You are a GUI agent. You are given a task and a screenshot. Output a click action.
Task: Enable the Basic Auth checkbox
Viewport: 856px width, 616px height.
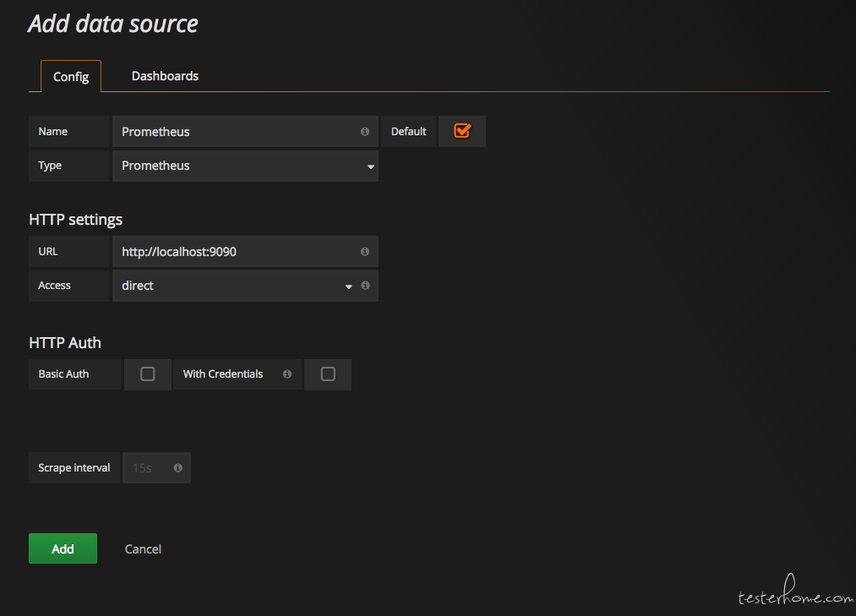coord(147,374)
